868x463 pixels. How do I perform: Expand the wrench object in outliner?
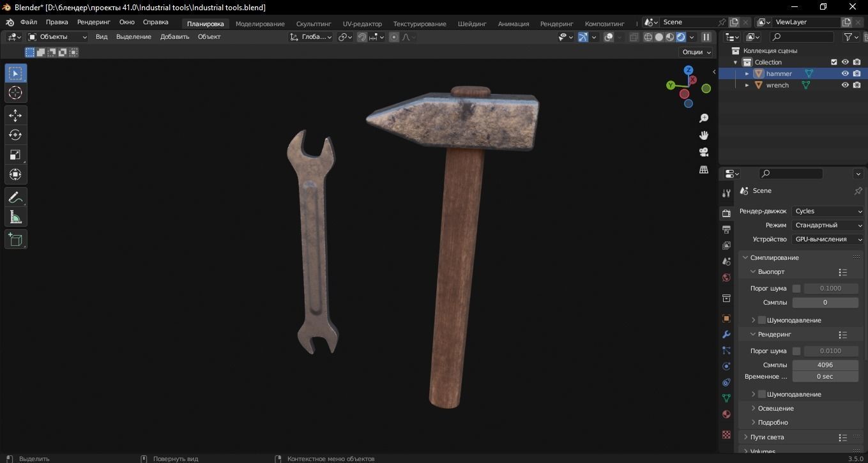click(x=747, y=85)
